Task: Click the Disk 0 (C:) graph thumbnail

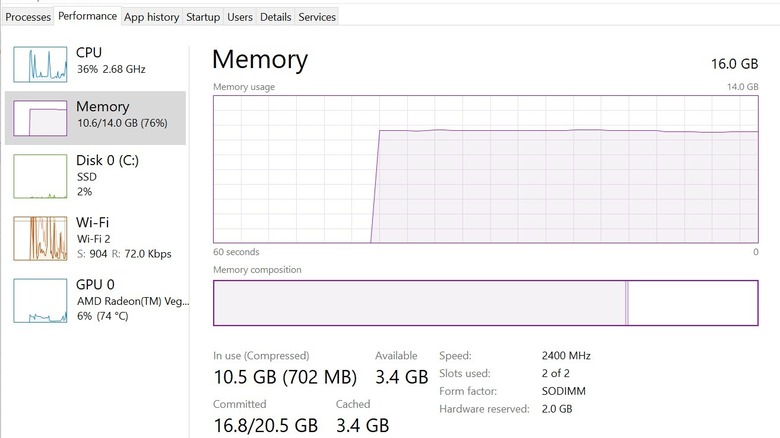Action: pyautogui.click(x=40, y=176)
